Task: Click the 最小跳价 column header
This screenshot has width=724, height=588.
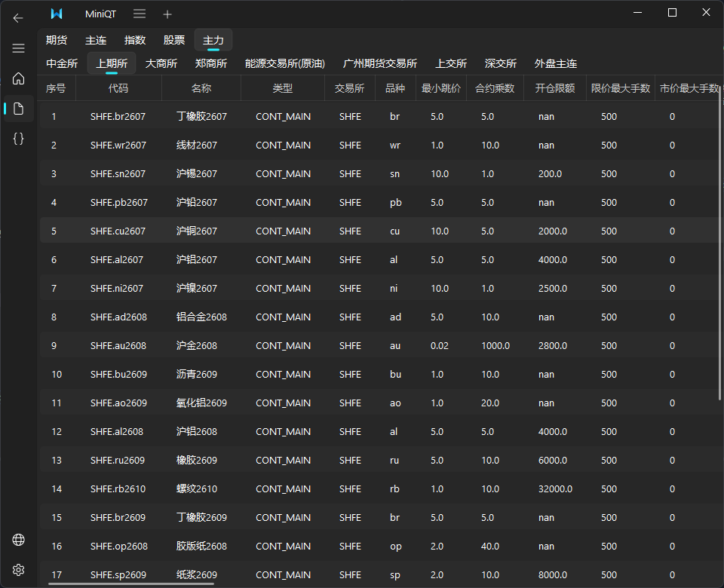Action: point(441,88)
